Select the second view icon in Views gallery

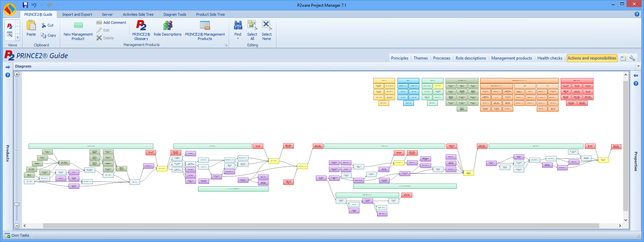coord(10,34)
